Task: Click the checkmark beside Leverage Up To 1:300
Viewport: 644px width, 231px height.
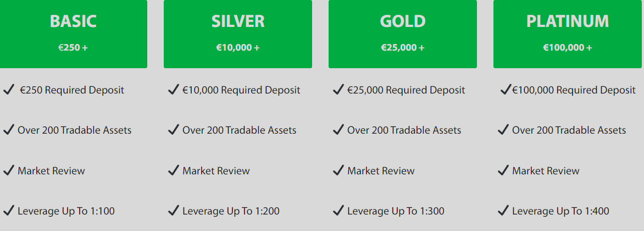Action: [x=338, y=210]
